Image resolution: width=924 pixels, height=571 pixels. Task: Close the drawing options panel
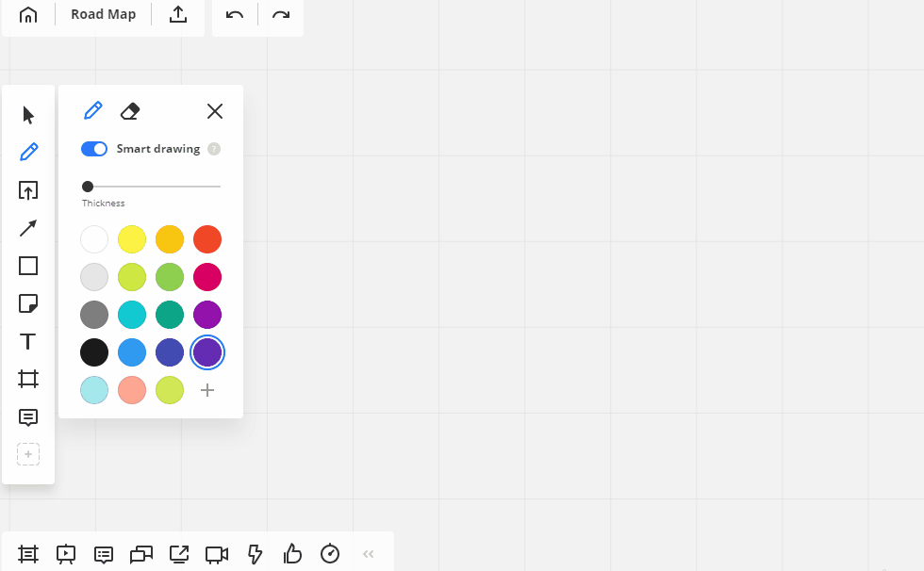[x=215, y=111]
